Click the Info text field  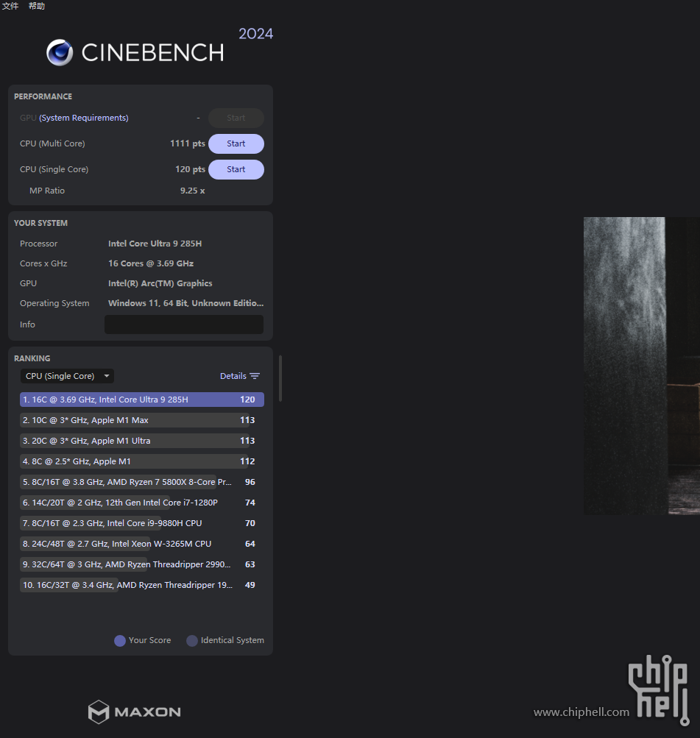pyautogui.click(x=183, y=324)
